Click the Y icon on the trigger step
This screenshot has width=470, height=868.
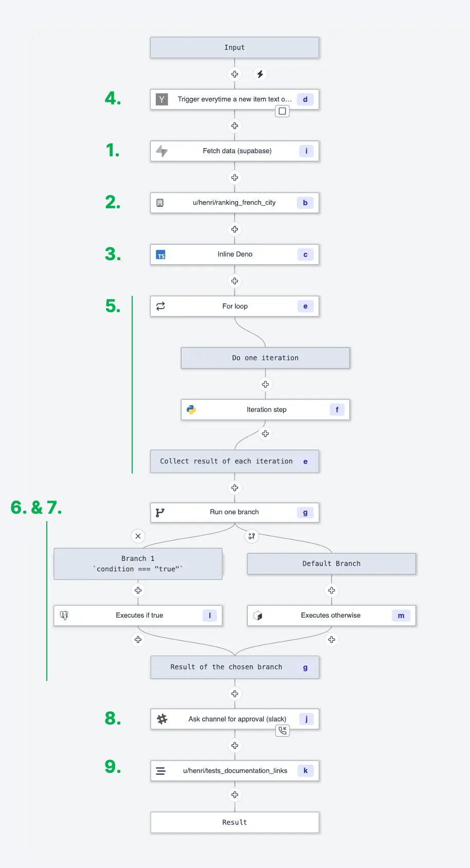point(161,99)
